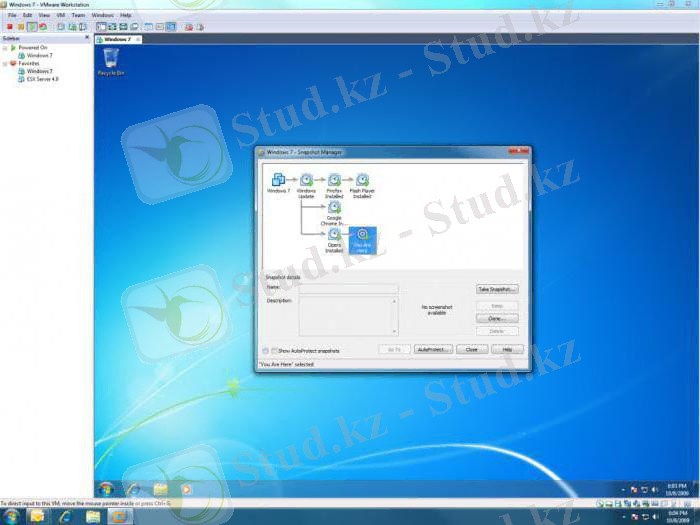Collapse the Favorites tree group
This screenshot has width=700, height=525.
[5, 63]
